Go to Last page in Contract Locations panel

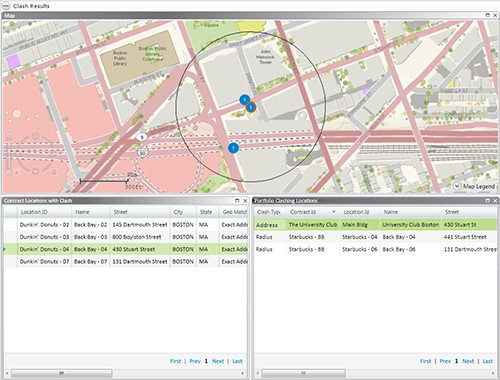(237, 361)
